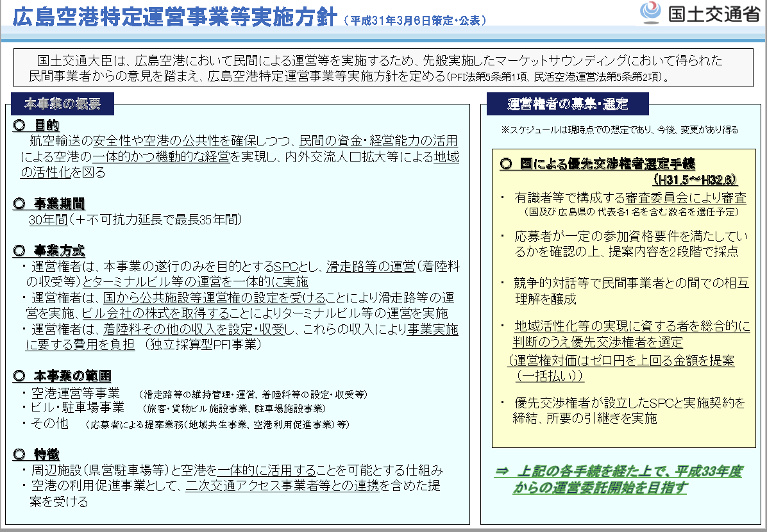Click underlined phrase 民間の資金・経営能力の活用

tap(378, 141)
